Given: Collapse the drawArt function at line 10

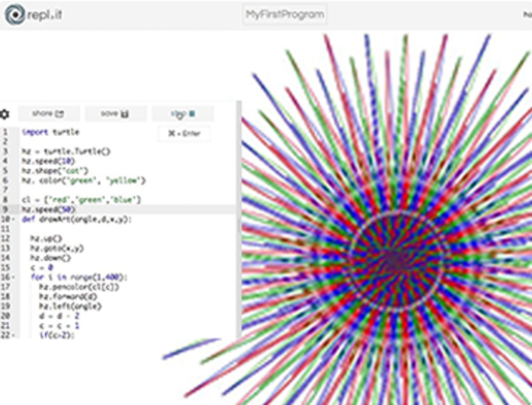Looking at the screenshot, I should (14, 219).
